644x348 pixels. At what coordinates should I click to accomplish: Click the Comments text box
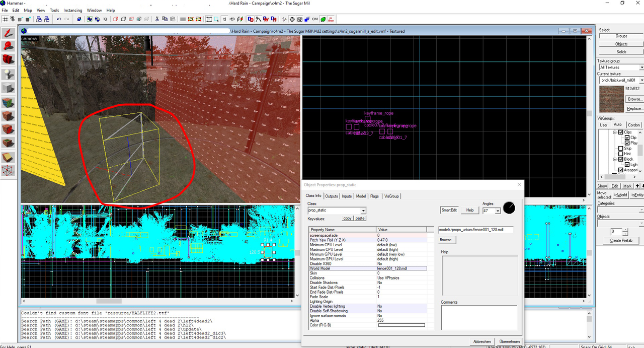(x=479, y=317)
